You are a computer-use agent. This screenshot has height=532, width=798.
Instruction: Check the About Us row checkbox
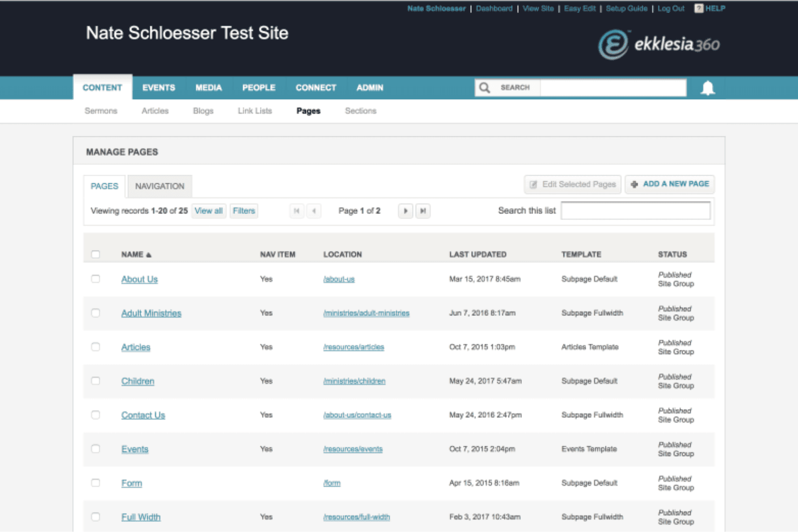tap(95, 279)
